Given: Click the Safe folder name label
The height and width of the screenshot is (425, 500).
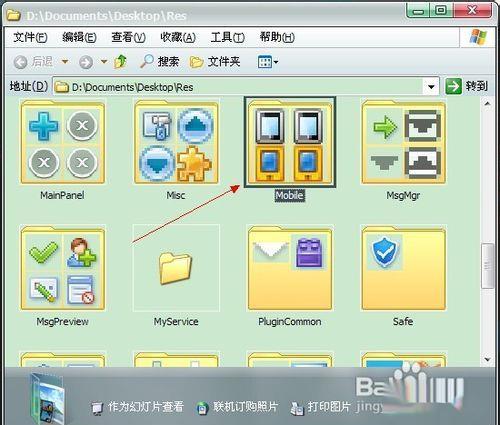Looking at the screenshot, I should (x=403, y=321).
